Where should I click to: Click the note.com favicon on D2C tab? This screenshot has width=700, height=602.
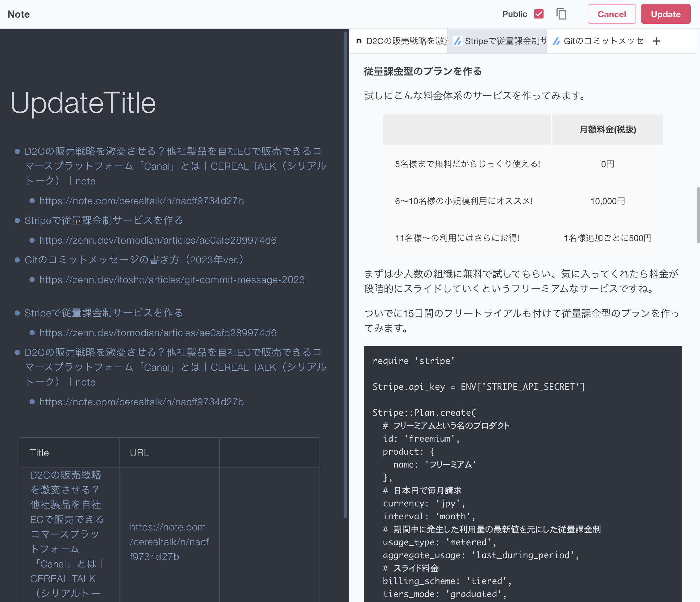359,41
